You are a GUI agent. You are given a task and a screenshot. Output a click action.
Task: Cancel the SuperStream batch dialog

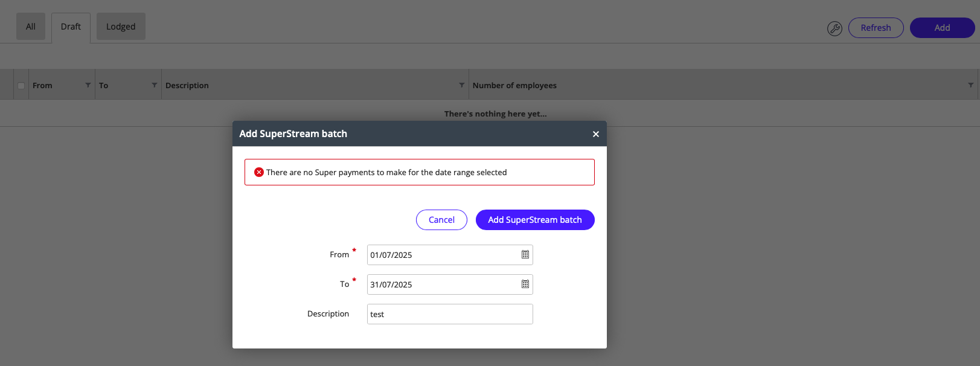441,220
